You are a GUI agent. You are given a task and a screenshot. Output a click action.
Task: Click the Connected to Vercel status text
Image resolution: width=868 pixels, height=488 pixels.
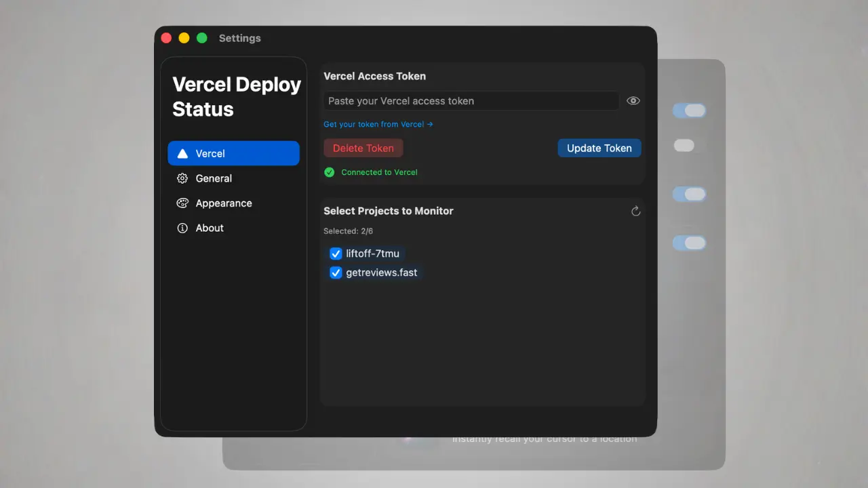(379, 172)
